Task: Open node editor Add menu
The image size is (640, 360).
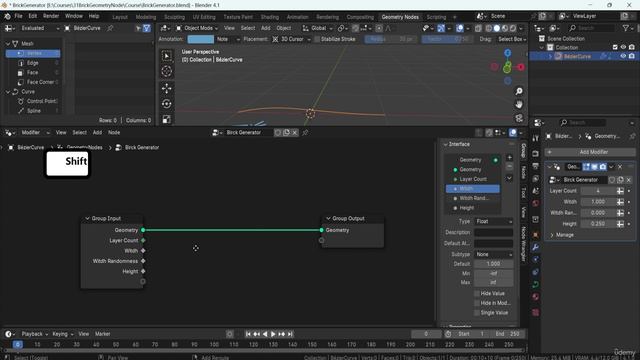Action: (97, 133)
